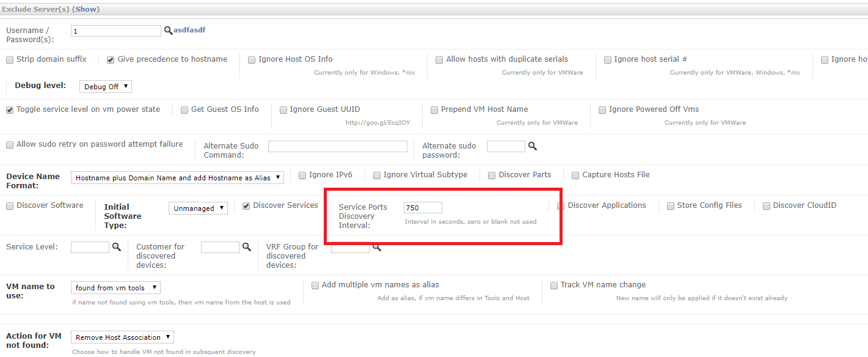Viewport: 868px width, 357px height.
Task: Disable Give precedence to hostname
Action: click(111, 59)
